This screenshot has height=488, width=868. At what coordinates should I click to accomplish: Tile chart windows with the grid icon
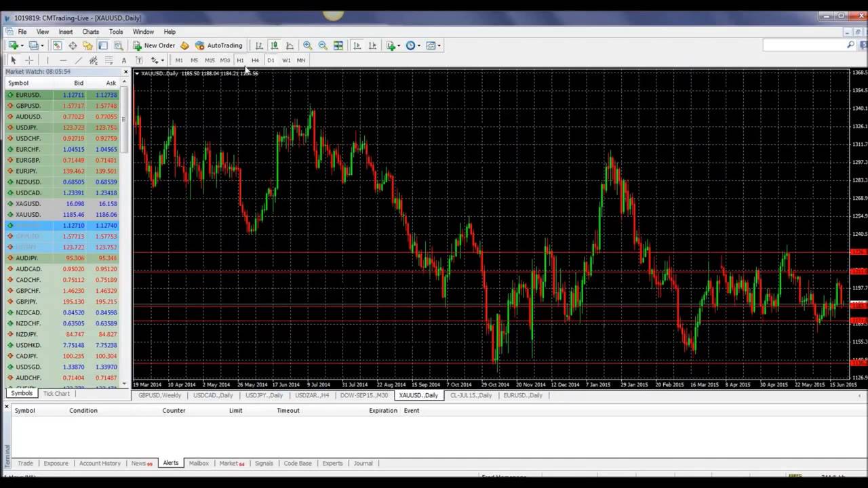(338, 45)
